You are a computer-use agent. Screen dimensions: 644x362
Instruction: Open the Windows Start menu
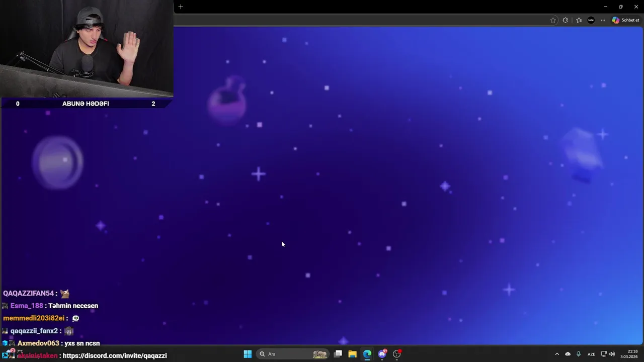tap(248, 354)
